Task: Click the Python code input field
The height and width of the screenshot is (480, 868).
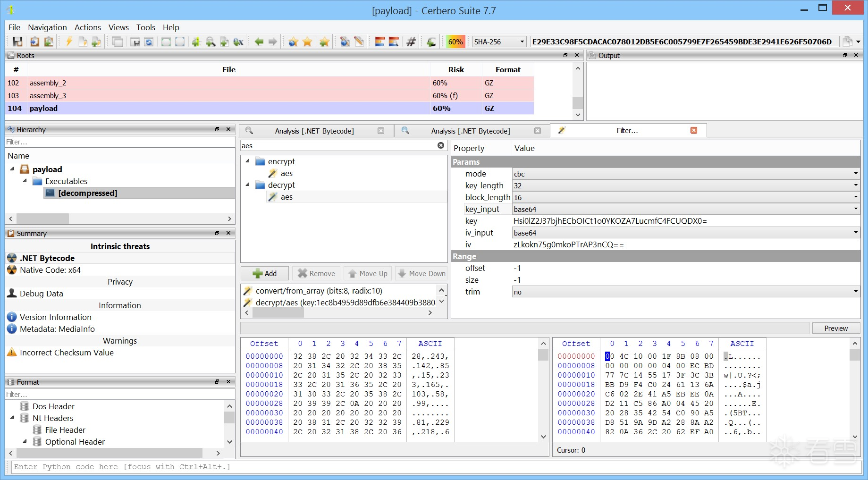Action: coord(425,467)
